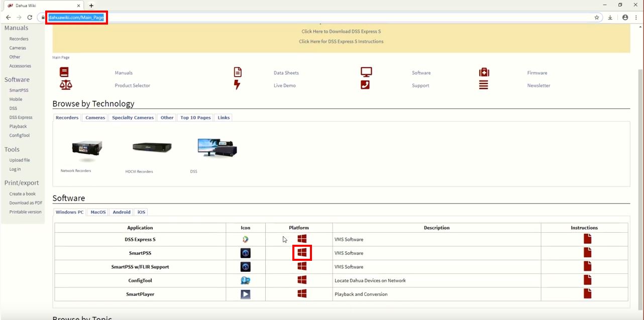
Task: Switch to the iOS software tab
Action: point(141,212)
